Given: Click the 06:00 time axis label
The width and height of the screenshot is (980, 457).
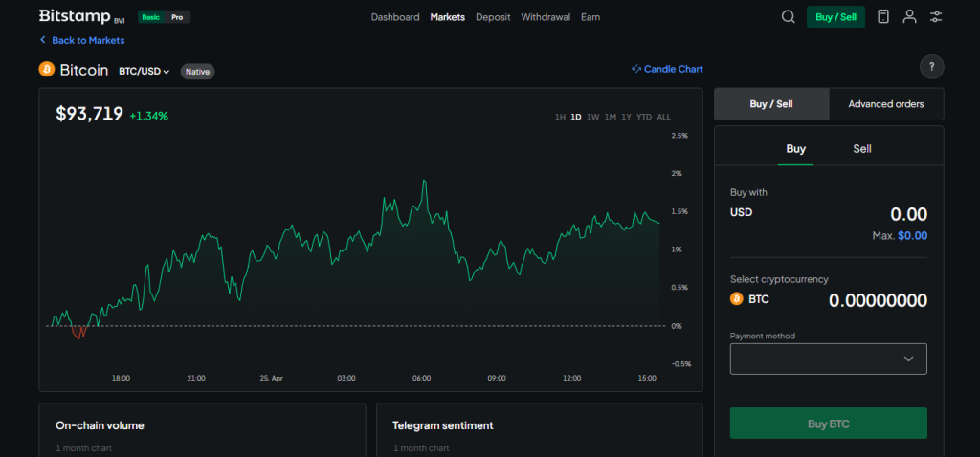Looking at the screenshot, I should 421,379.
